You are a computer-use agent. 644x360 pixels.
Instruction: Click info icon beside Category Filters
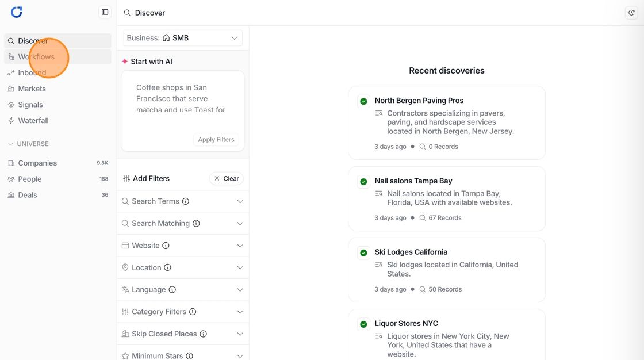tap(193, 312)
